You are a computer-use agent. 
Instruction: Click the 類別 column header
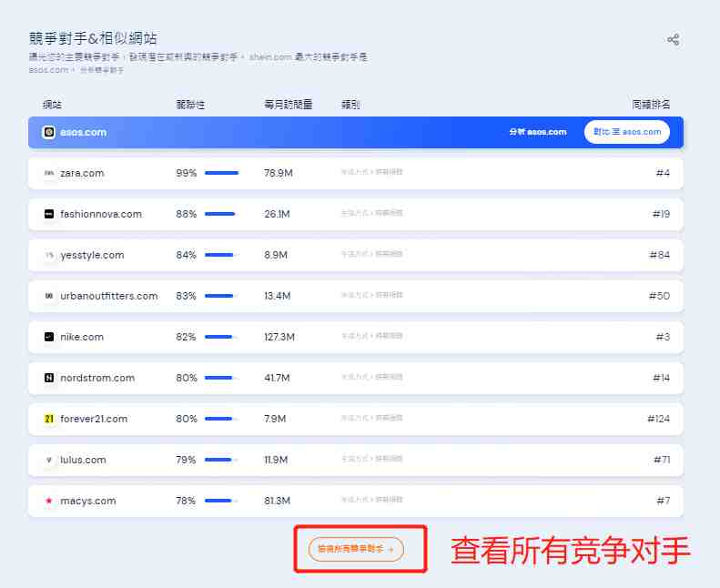tap(350, 105)
